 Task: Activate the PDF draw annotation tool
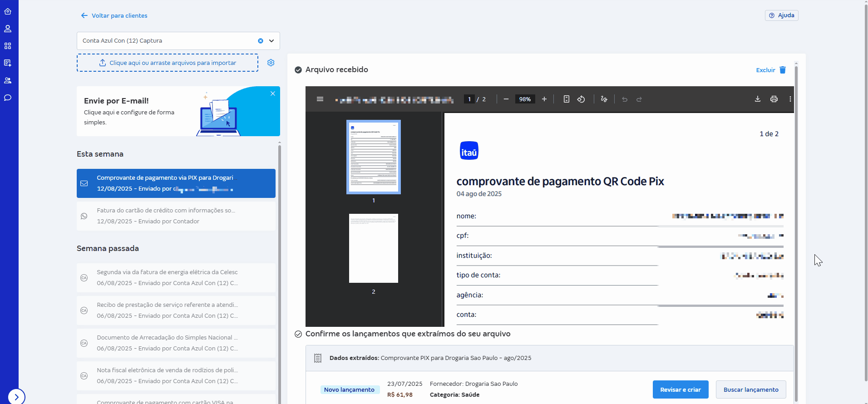(604, 99)
